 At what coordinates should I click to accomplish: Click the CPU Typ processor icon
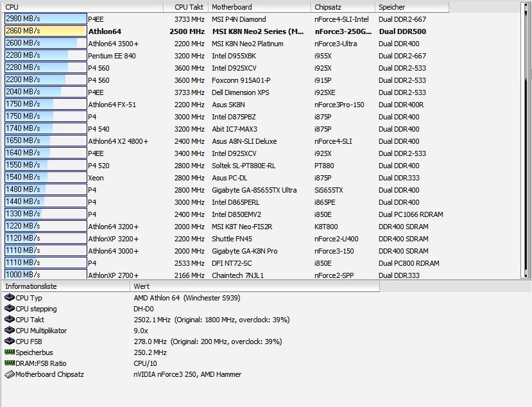point(9,298)
